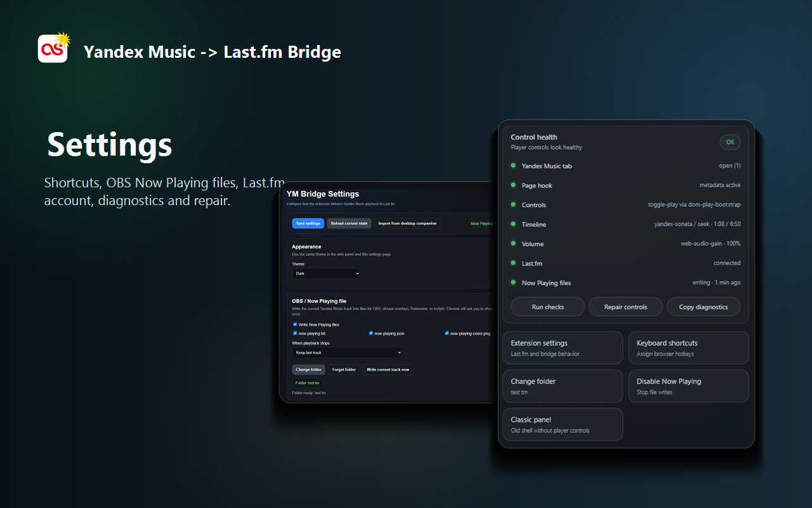Screen dimensions: 812x508
Task: Click the Volume row label
Action: [x=533, y=244]
